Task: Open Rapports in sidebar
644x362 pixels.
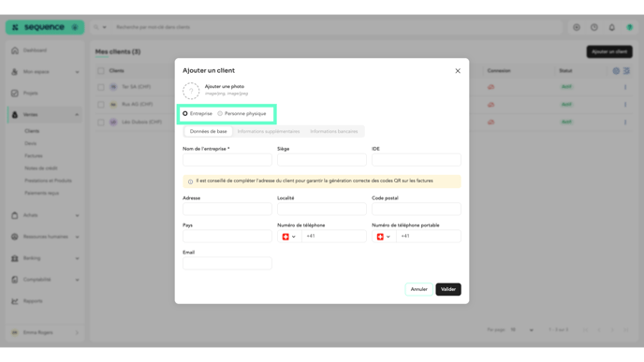Action: click(x=44, y=301)
